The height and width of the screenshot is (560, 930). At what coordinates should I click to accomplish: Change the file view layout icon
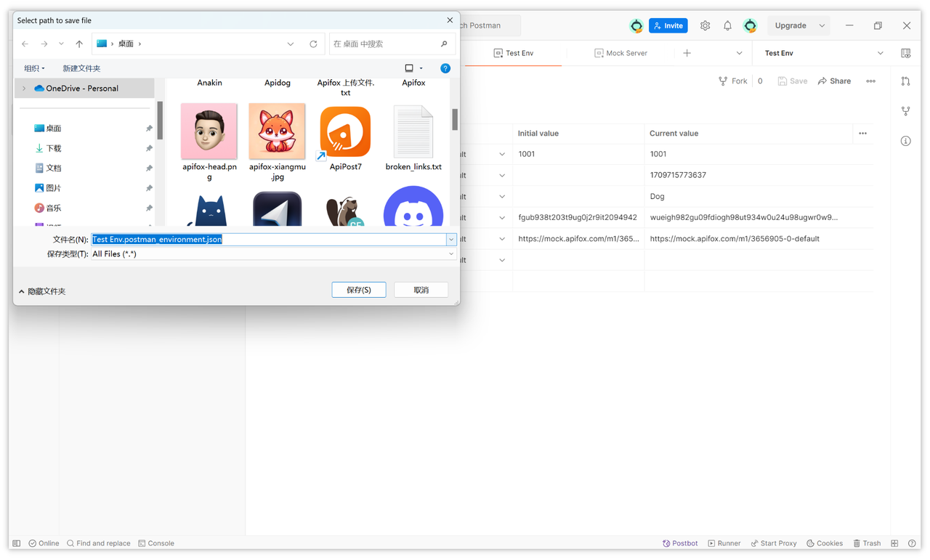click(409, 68)
